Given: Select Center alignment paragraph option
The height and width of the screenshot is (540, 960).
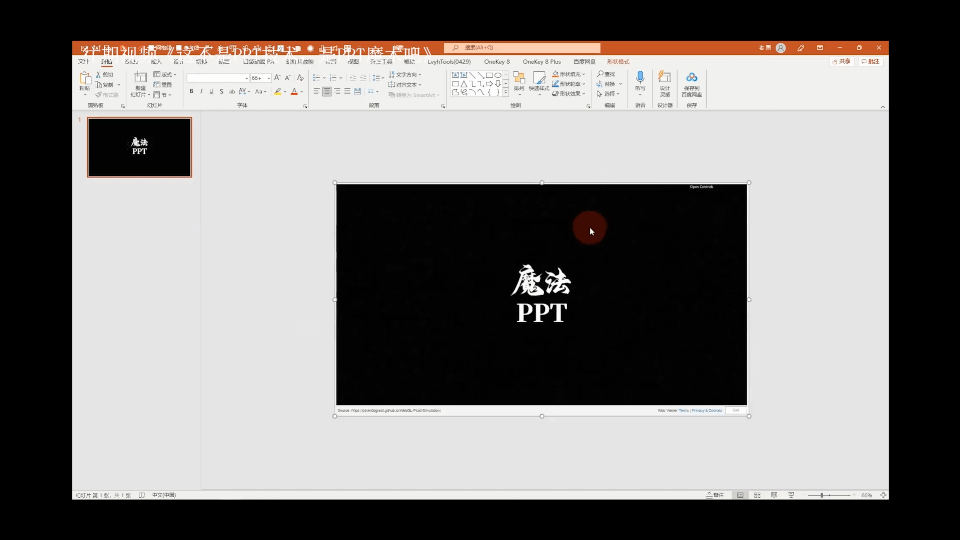Looking at the screenshot, I should 327,91.
